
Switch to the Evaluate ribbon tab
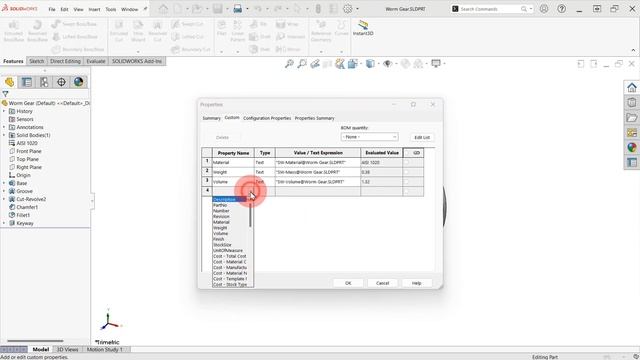point(96,61)
